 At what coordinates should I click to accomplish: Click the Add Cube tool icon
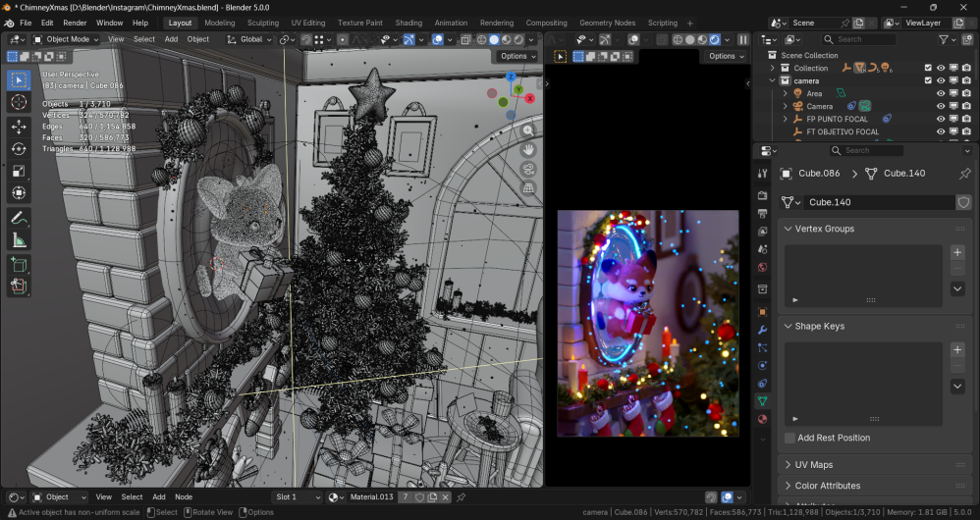tap(19, 264)
